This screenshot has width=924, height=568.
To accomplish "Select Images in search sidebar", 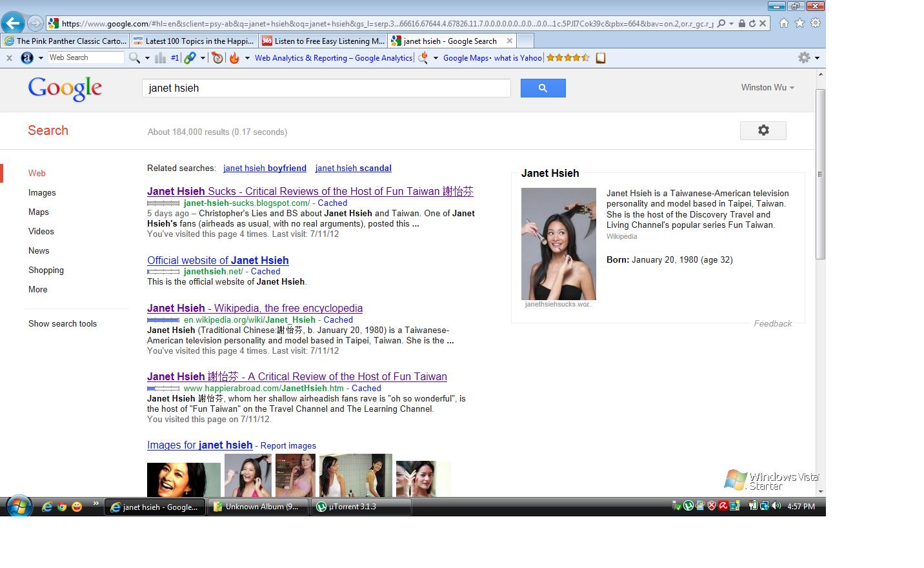I will [42, 192].
